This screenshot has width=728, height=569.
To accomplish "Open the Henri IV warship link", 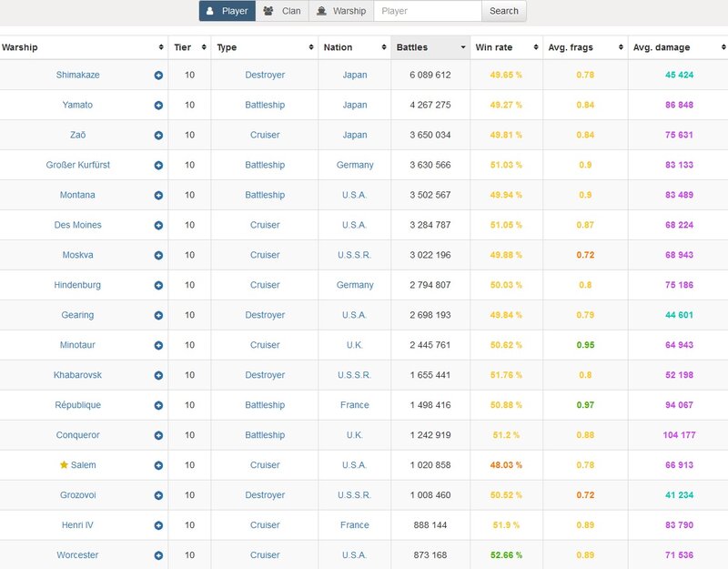I will click(77, 525).
